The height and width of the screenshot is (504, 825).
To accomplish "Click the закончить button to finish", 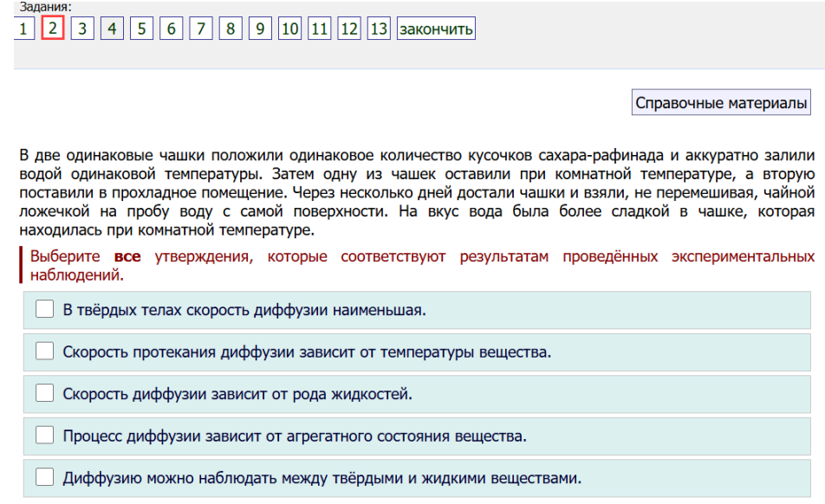I will coord(436,29).
